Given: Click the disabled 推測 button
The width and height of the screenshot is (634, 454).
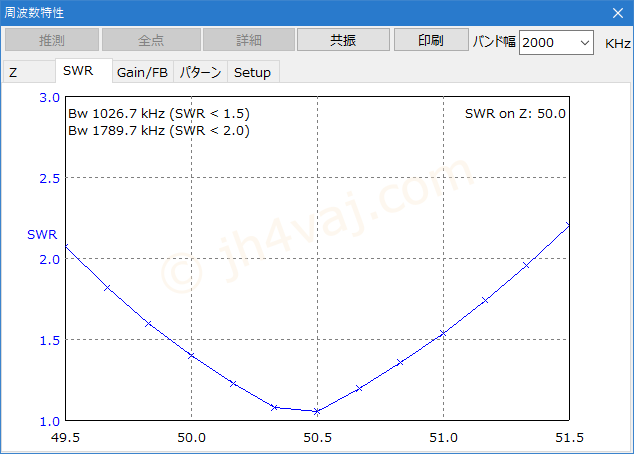Looking at the screenshot, I should point(52,40).
